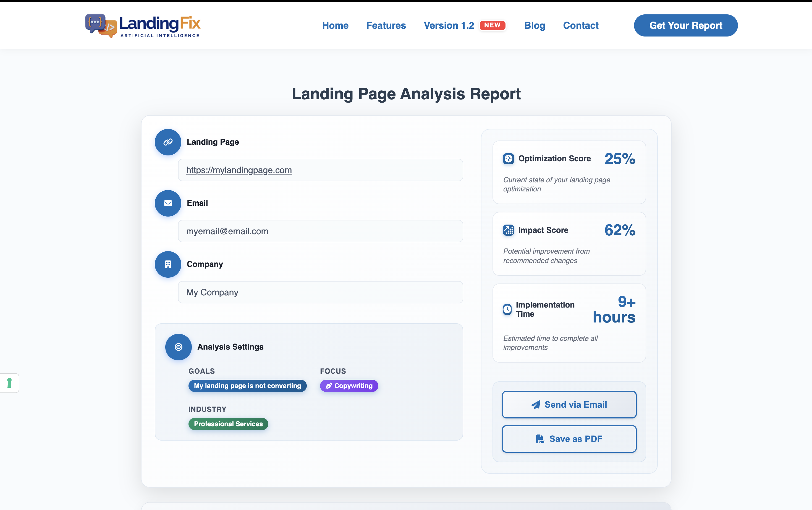812x510 pixels.
Task: Open the https://mylandingpage.com link
Action: pyautogui.click(x=239, y=170)
